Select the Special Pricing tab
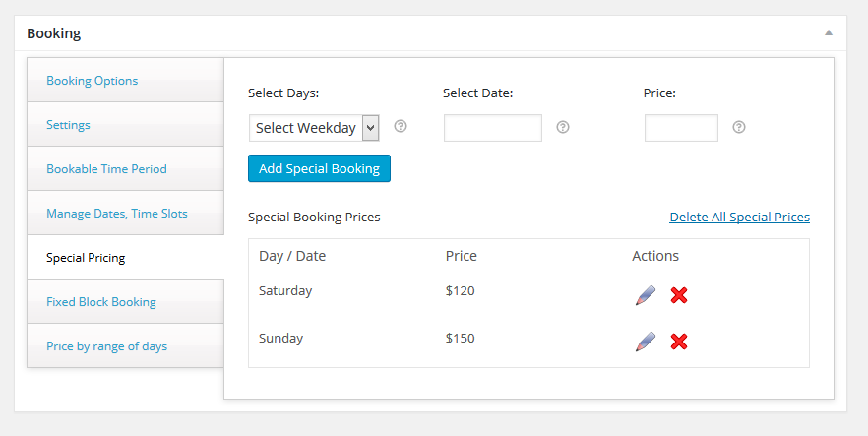868x436 pixels. (x=86, y=258)
